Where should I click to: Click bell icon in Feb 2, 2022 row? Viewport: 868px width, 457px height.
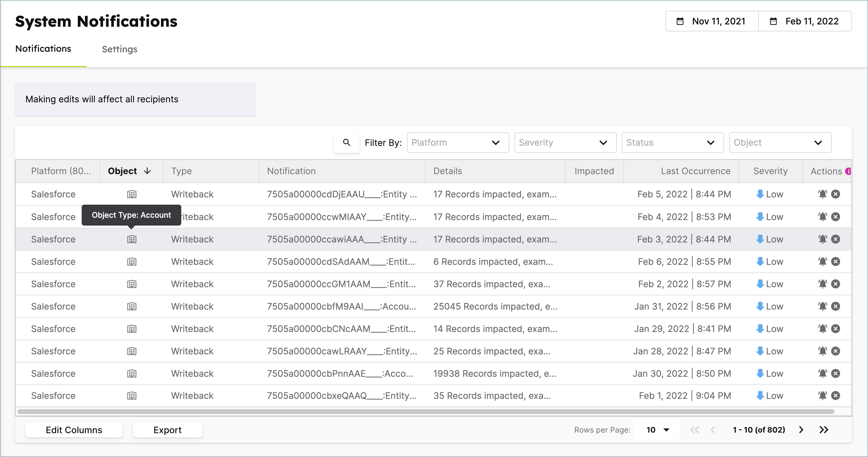point(823,284)
